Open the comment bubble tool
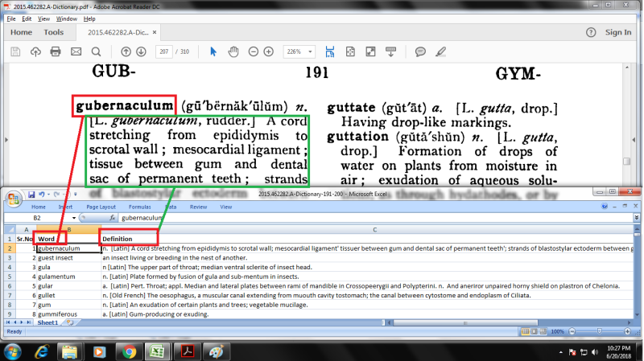This screenshot has width=644, height=361. (x=420, y=51)
